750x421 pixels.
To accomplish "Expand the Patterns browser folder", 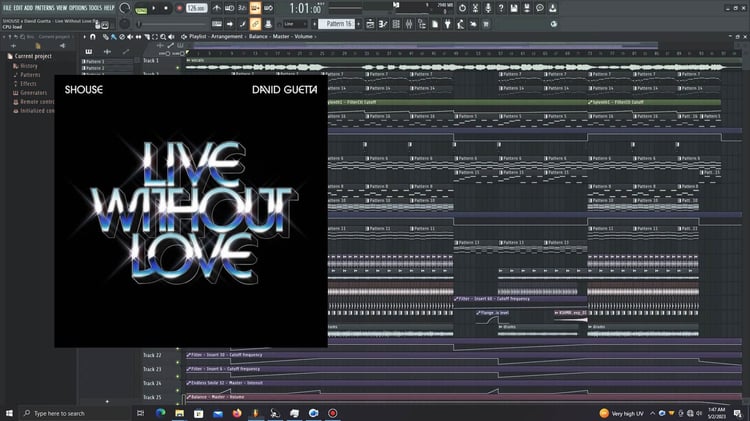I will pos(30,75).
